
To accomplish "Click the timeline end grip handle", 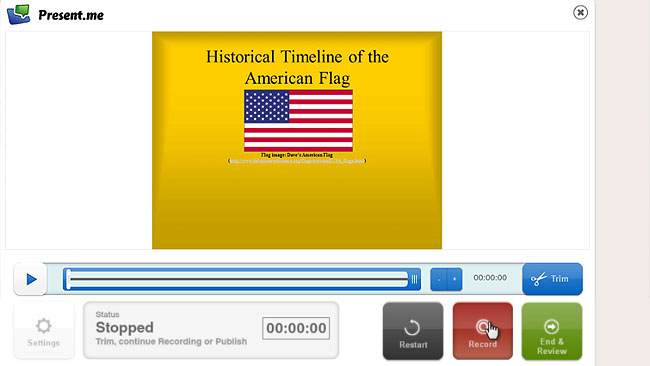I will tap(414, 279).
